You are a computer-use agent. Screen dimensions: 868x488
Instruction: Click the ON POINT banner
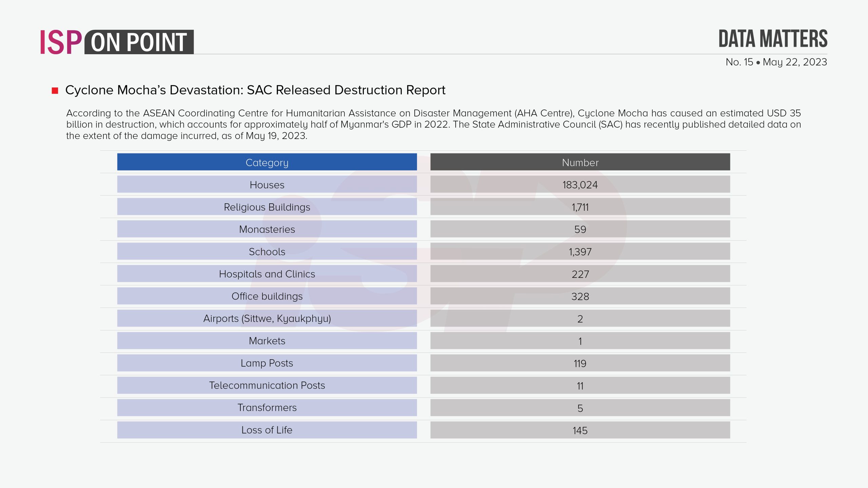[139, 42]
